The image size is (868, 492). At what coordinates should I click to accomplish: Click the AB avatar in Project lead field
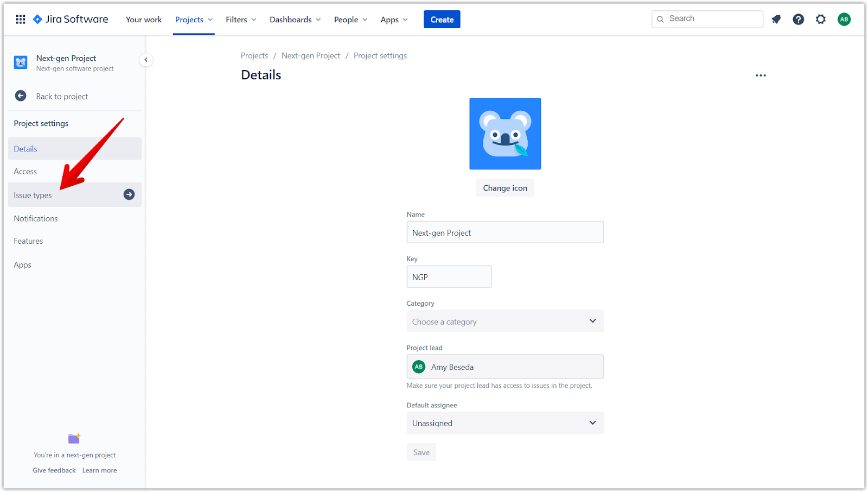click(x=419, y=367)
